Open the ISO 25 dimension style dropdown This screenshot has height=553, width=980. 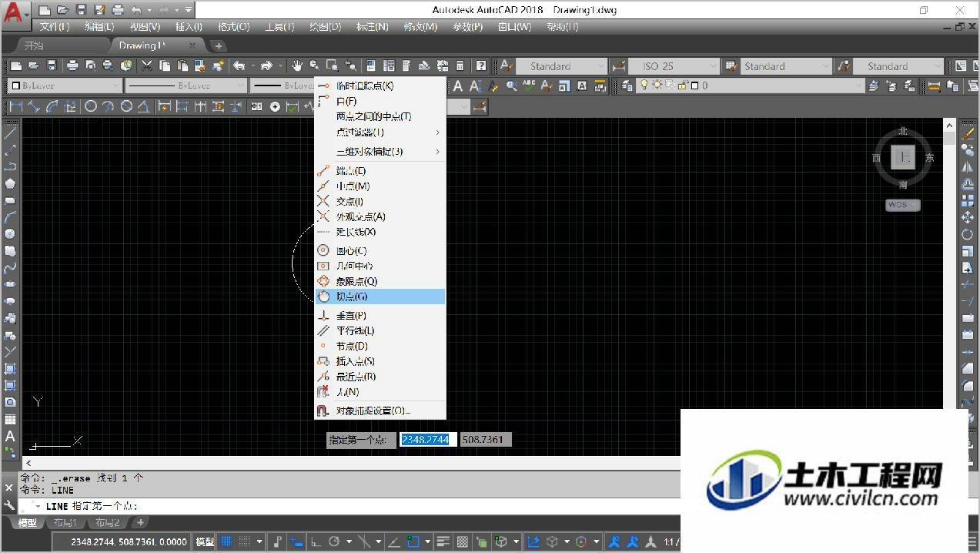(x=675, y=66)
